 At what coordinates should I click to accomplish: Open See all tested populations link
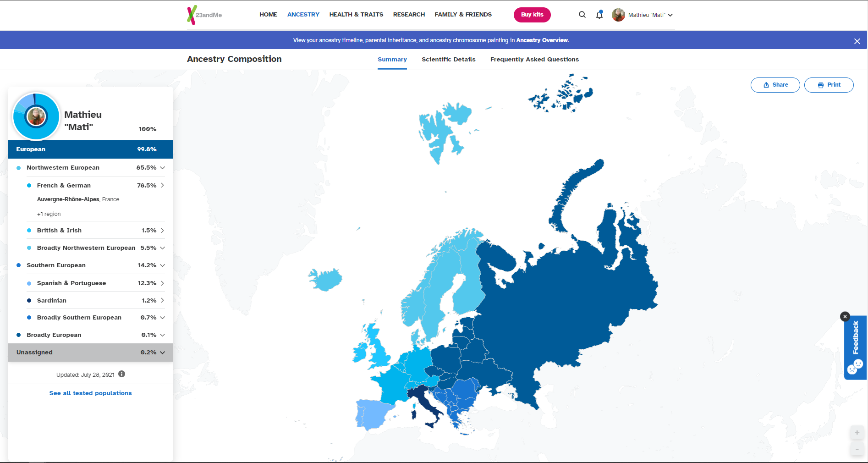pos(91,393)
